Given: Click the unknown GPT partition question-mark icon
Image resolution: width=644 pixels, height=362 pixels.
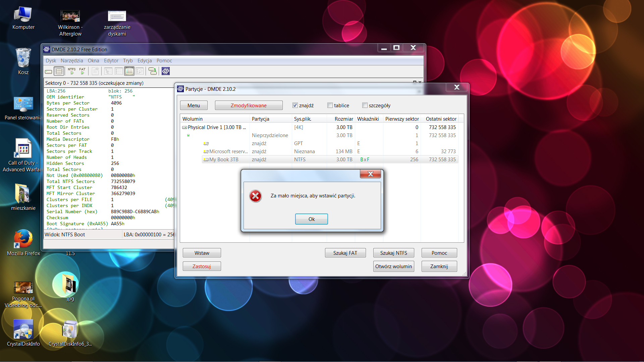Looking at the screenshot, I should 206,143.
